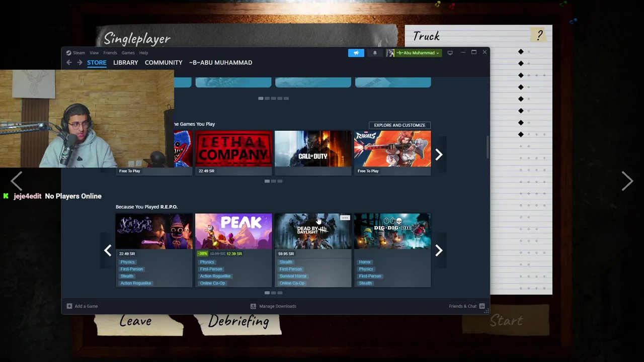Click Free To Play under Marvel Rivals

tap(368, 171)
